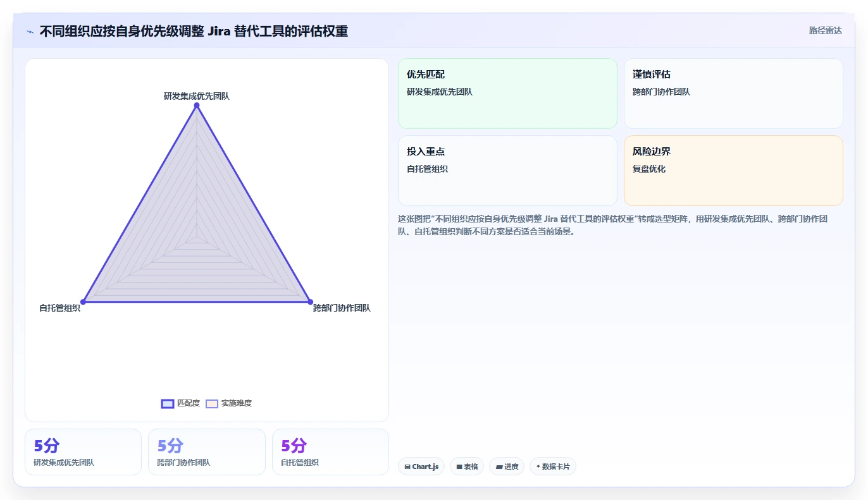Image resolution: width=868 pixels, height=500 pixels.
Task: Click the 5分 研发集成优先团队 score card
Action: (83, 452)
